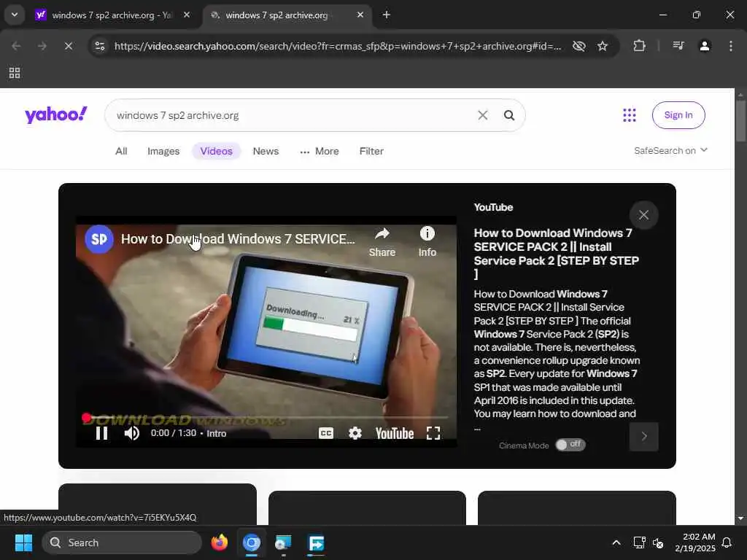Image resolution: width=747 pixels, height=560 pixels.
Task: Select the Videos tab
Action: click(216, 151)
